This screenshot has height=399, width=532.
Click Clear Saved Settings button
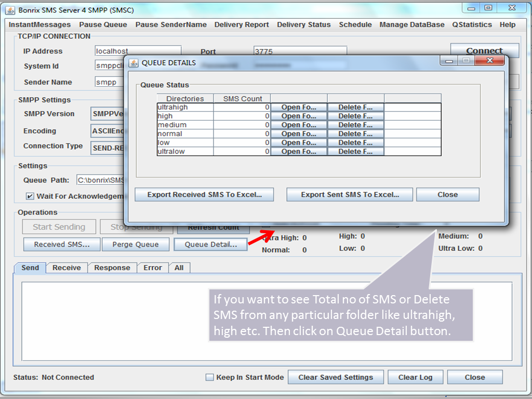pyautogui.click(x=336, y=377)
